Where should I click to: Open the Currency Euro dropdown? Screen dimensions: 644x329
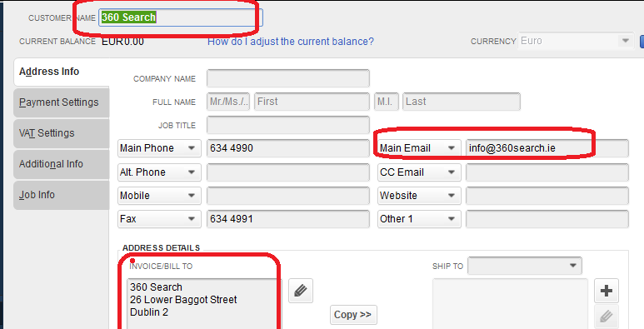[575, 41]
